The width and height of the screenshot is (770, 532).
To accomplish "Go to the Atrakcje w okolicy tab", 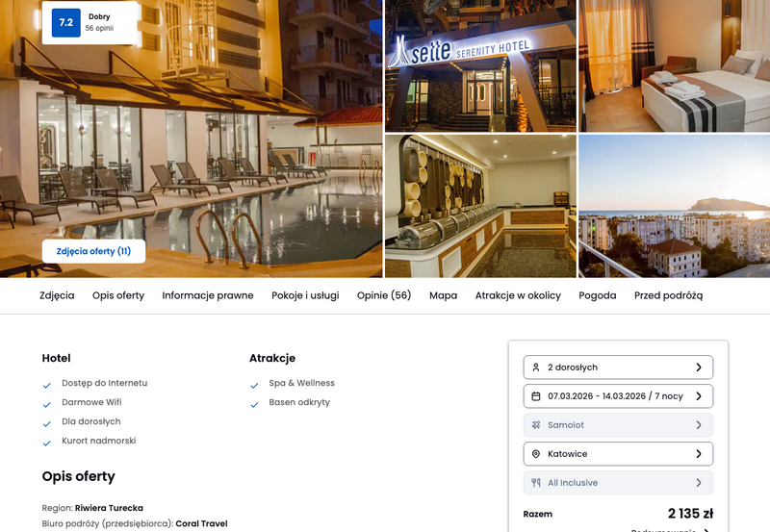I will (x=518, y=295).
